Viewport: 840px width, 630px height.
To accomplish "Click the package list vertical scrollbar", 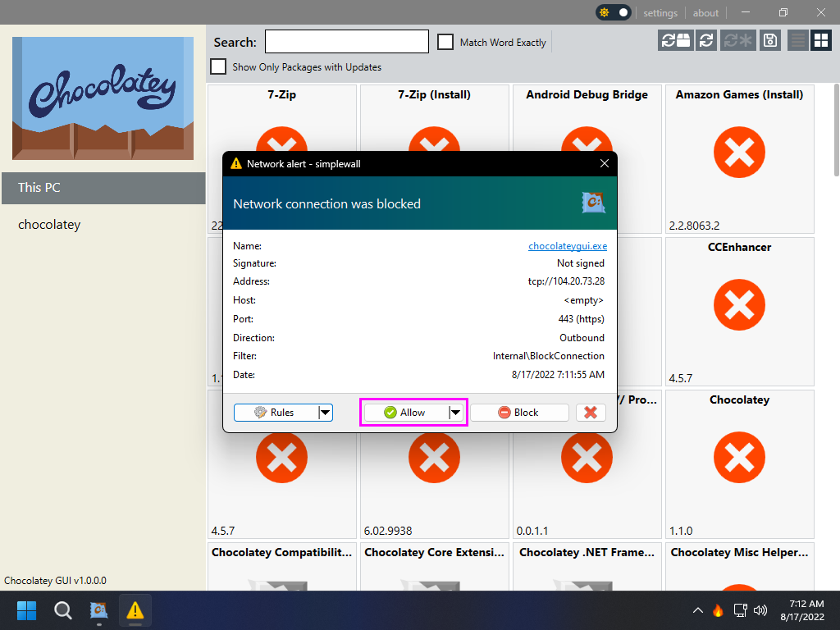I will point(836,130).
